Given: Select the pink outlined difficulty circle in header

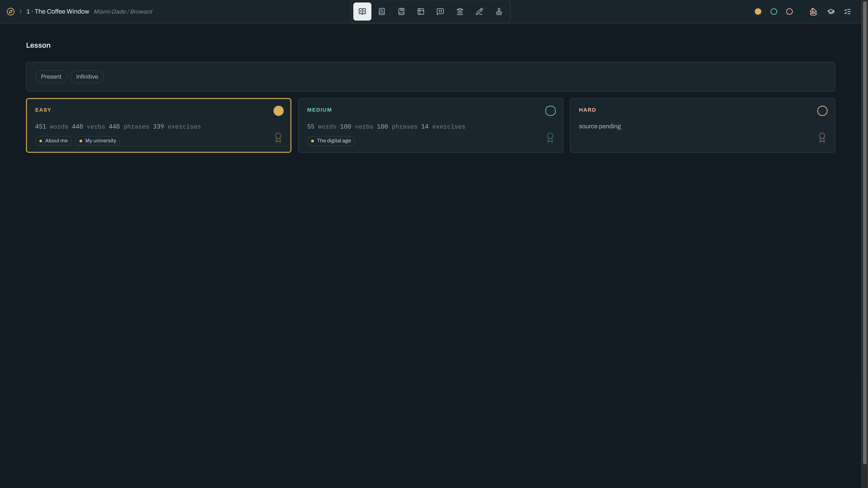Looking at the screenshot, I should (x=790, y=12).
